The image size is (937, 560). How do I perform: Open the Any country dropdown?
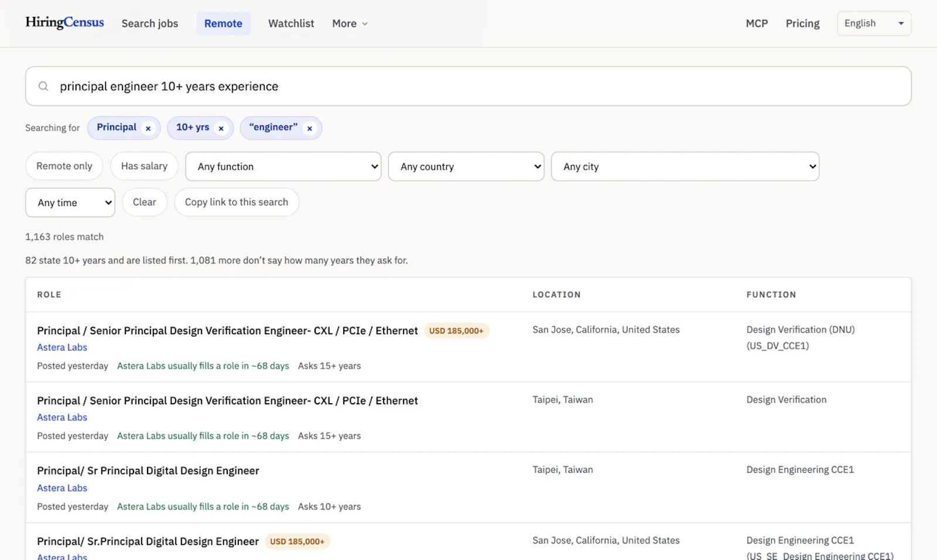point(466,167)
